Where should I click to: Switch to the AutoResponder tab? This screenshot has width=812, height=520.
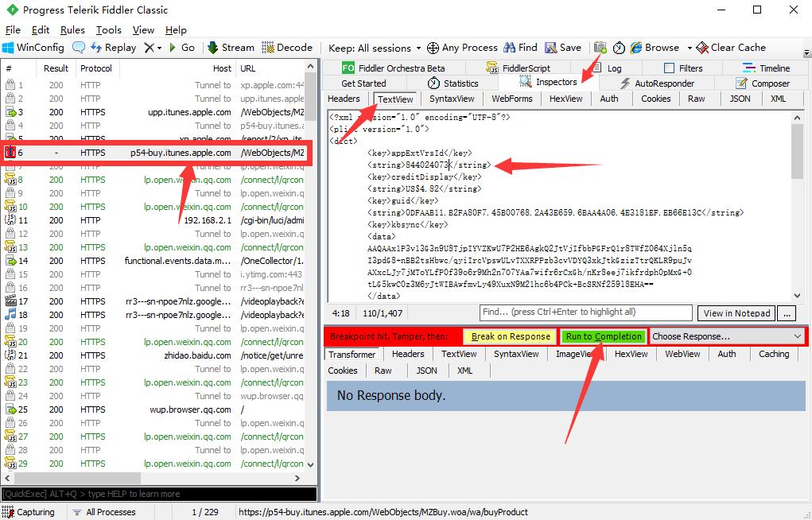657,83
